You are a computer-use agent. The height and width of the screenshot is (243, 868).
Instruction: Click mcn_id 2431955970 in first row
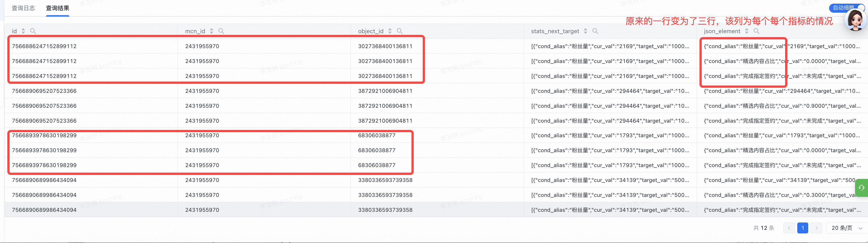(202, 46)
